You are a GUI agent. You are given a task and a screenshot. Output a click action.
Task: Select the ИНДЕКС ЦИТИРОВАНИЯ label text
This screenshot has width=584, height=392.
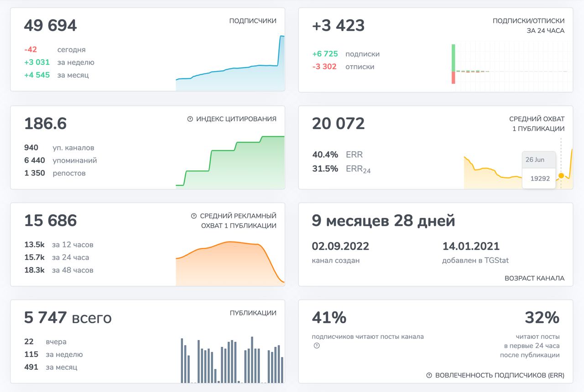[x=236, y=119]
